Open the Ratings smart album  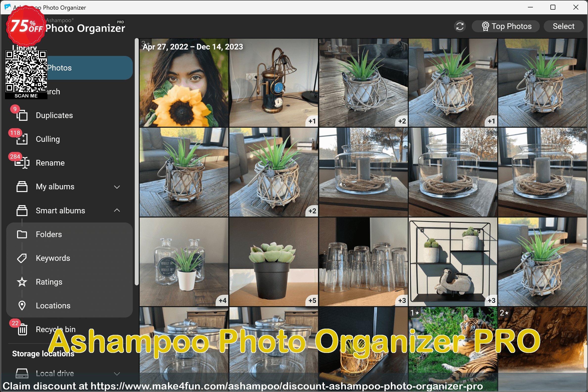[70, 282]
